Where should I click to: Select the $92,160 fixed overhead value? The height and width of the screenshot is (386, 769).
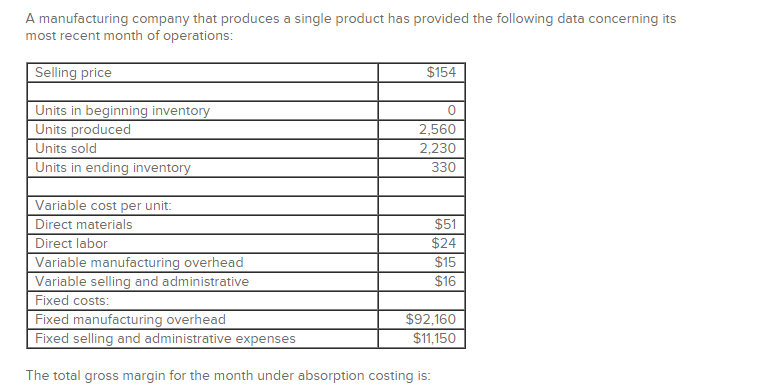point(431,319)
